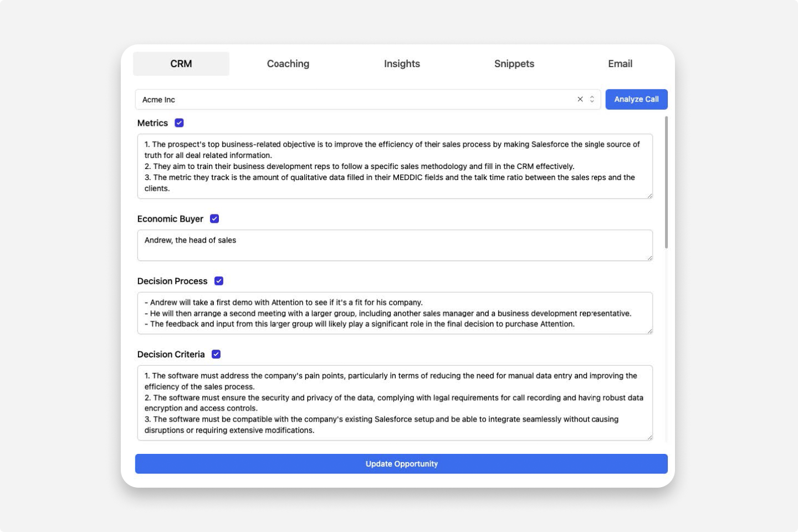Image resolution: width=798 pixels, height=532 pixels.
Task: Focus the Economic Buyer text field
Action: pyautogui.click(x=395, y=245)
